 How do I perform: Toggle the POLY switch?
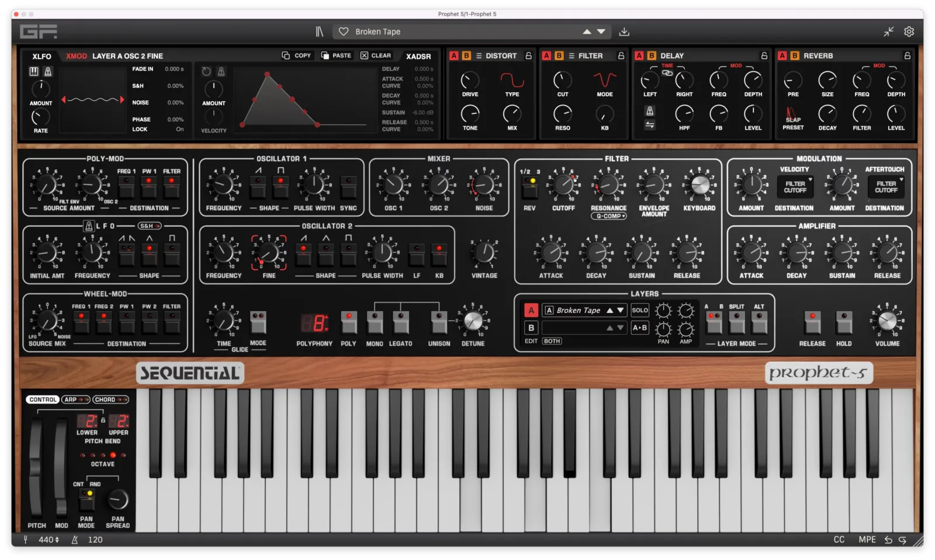pos(349,322)
